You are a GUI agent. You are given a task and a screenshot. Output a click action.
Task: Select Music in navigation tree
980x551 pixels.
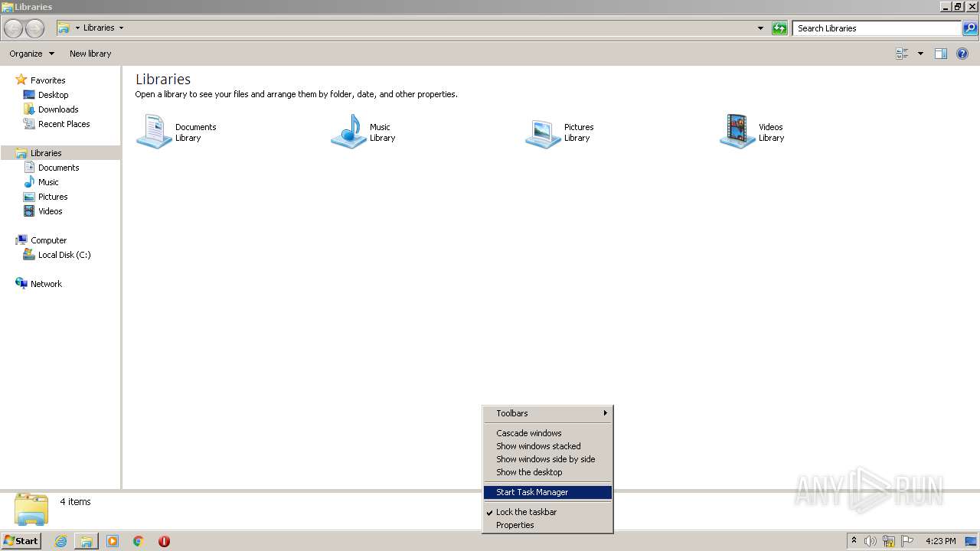click(x=48, y=182)
